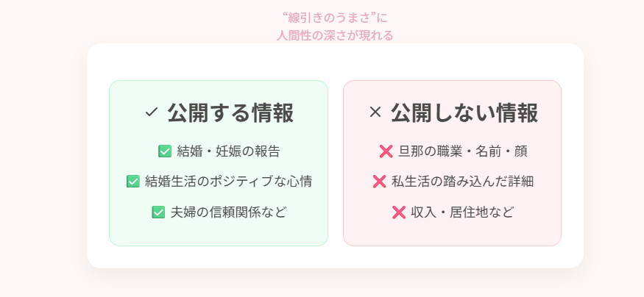Click the 人間性の深さが現れる subtitle line
Screen dimensions: 644x297
click(335, 35)
